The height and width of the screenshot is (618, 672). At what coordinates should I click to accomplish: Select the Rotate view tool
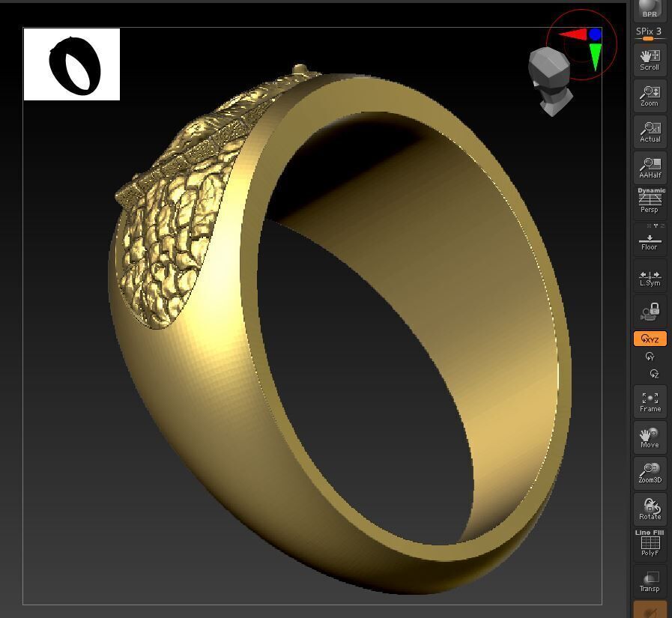[x=650, y=509]
